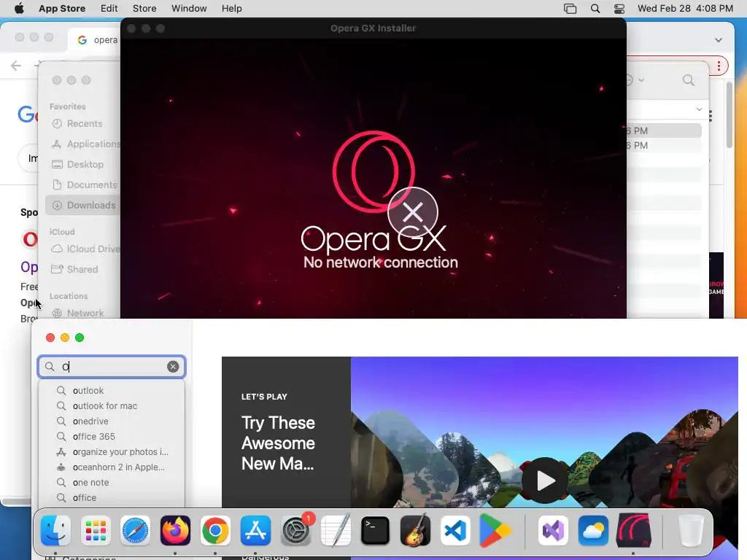Choose 'outlook for mac' suggestion

coord(112,405)
